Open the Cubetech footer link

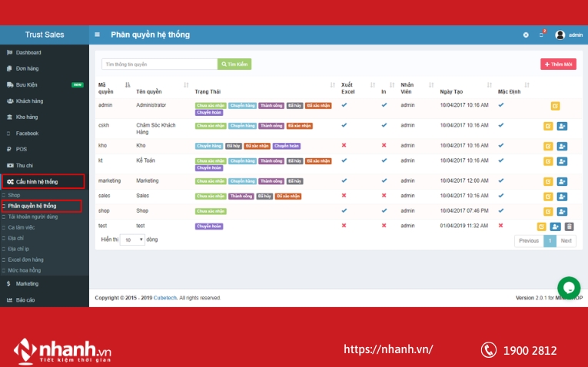coord(165,298)
